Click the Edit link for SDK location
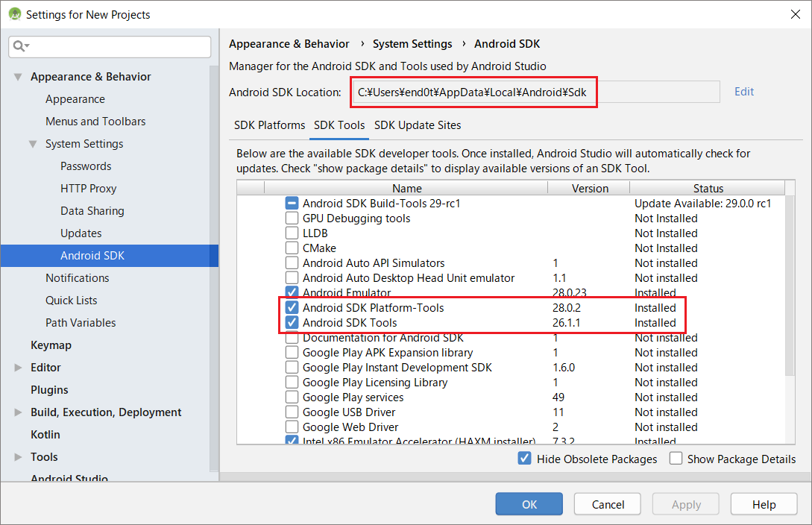Viewport: 812px width, 525px height. (743, 91)
